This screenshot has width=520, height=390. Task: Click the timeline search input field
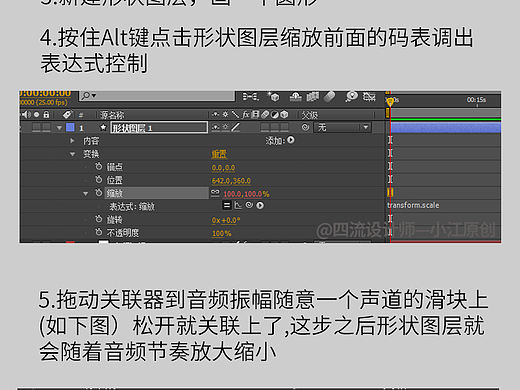(x=157, y=96)
